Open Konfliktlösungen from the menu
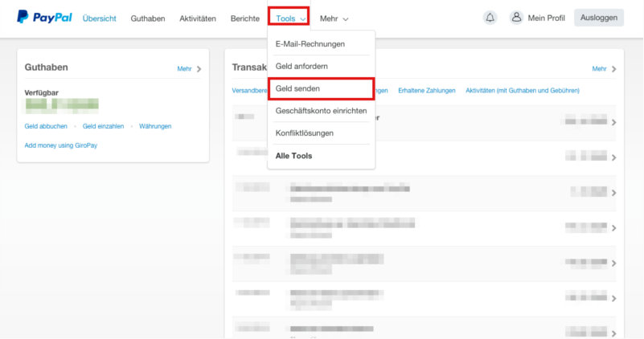 (305, 133)
